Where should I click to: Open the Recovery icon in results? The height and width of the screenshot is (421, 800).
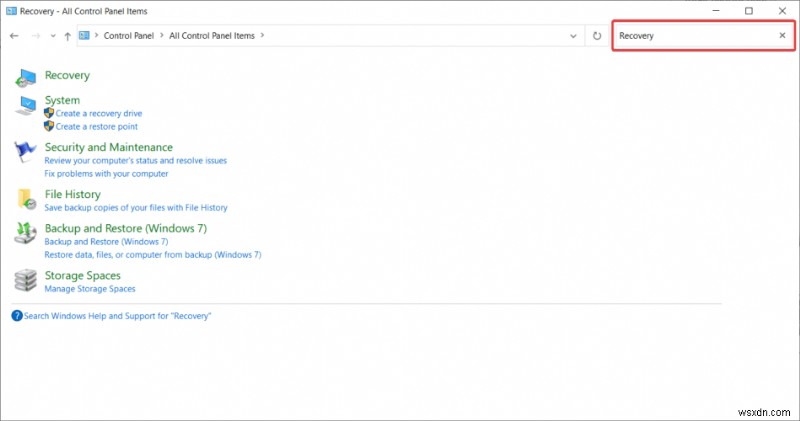[26, 77]
